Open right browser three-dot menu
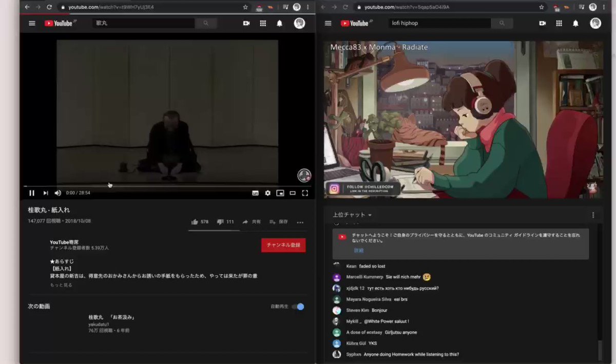 pyautogui.click(x=603, y=7)
